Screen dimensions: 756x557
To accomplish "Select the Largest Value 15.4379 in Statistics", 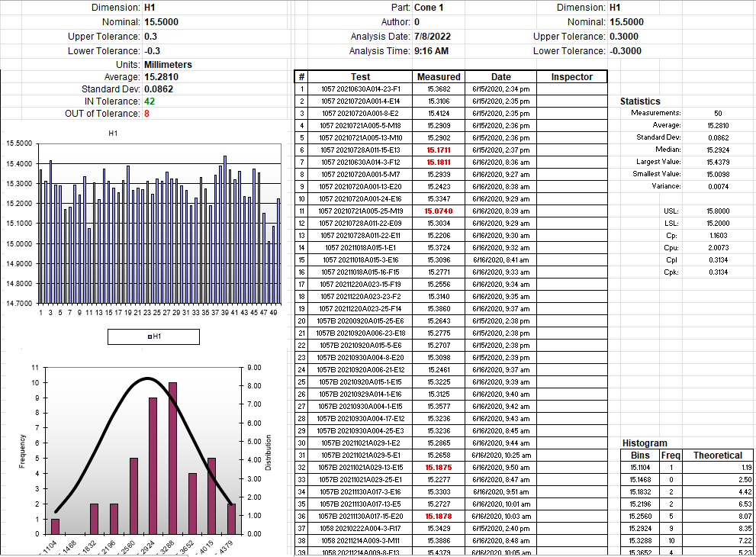I will coord(718,162).
